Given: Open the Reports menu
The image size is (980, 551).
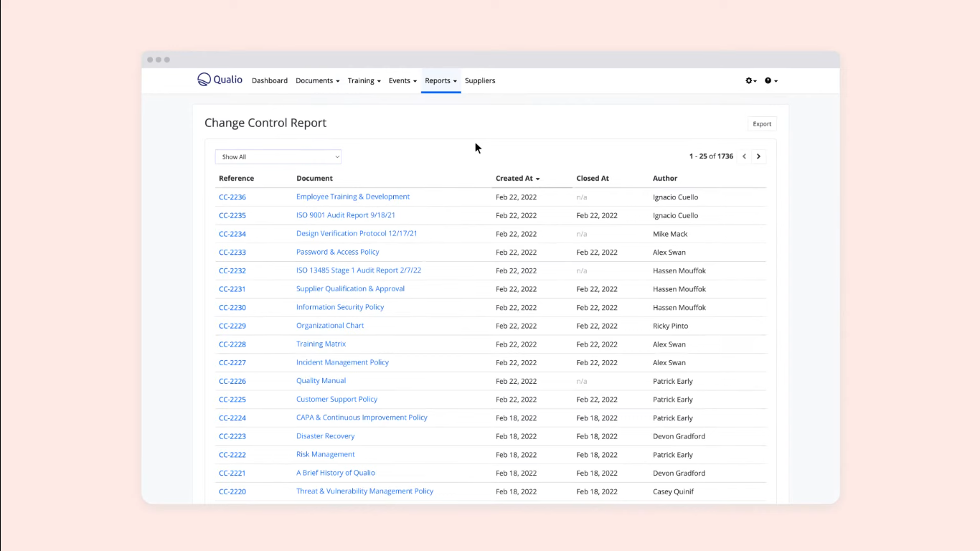Looking at the screenshot, I should click(x=440, y=81).
